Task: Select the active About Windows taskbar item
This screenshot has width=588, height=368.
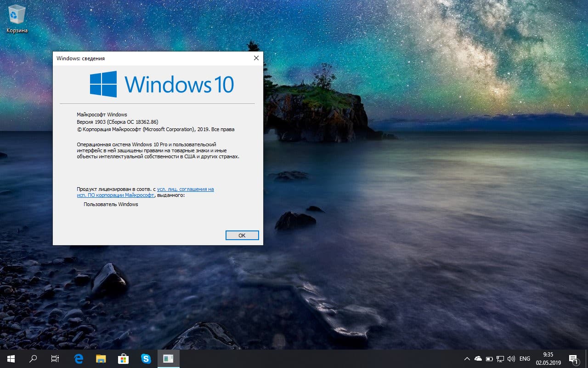Action: (x=168, y=358)
